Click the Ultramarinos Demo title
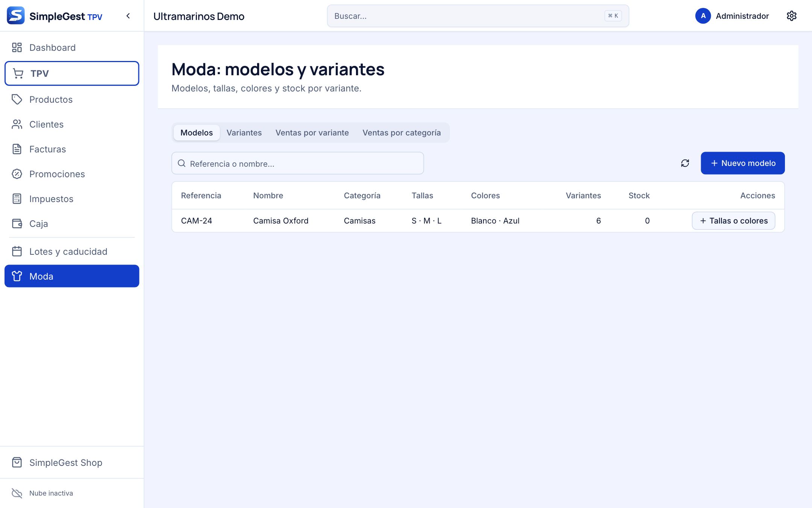 199,16
